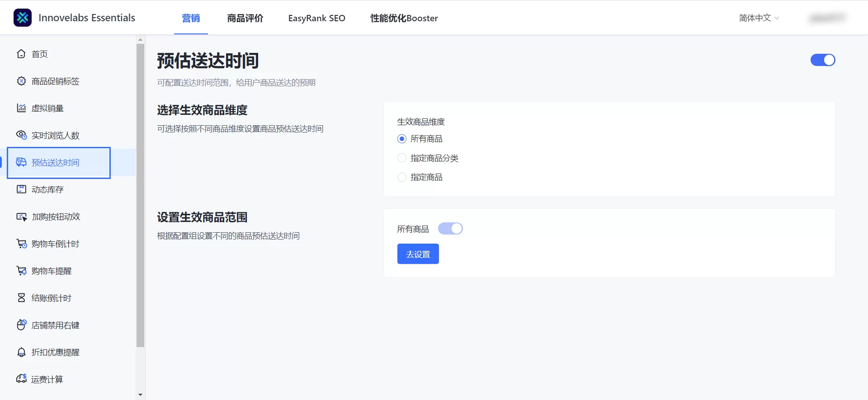868x400 pixels.
Task: Go to the EasyRank SEO tab
Action: point(316,18)
